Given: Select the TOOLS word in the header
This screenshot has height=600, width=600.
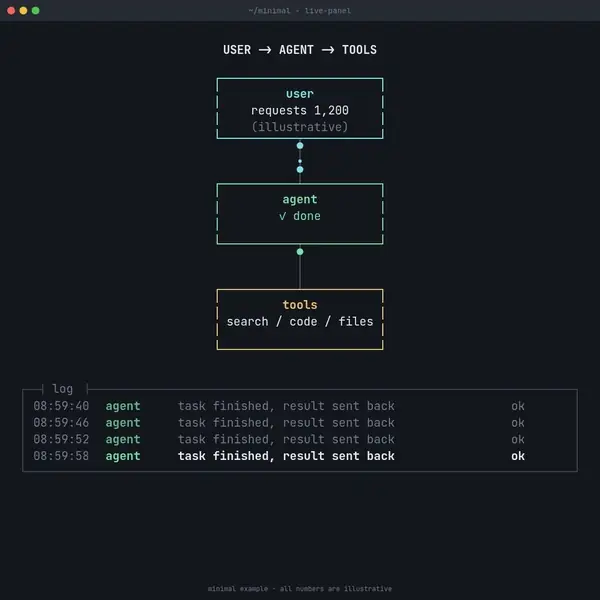Looking at the screenshot, I should point(359,50).
